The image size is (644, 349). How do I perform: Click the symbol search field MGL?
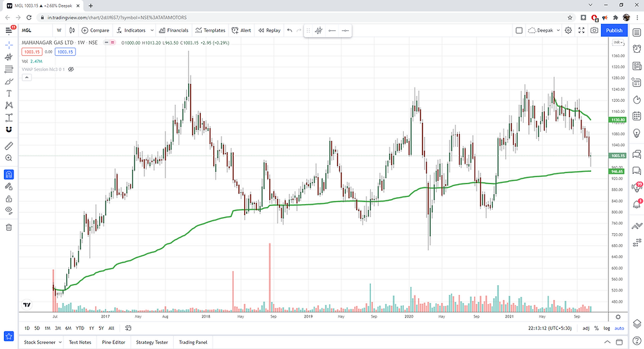35,30
